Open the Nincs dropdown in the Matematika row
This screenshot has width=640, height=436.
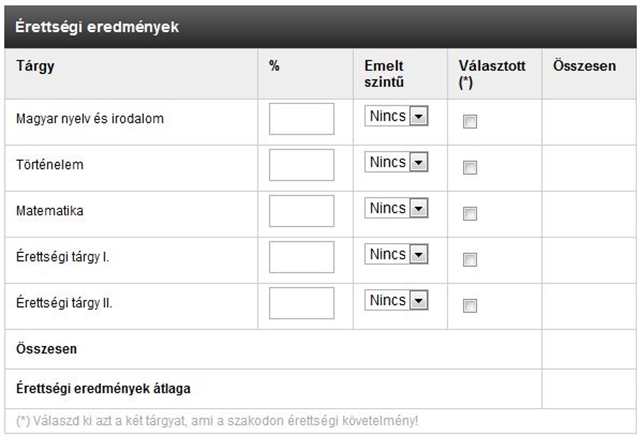tap(396, 209)
